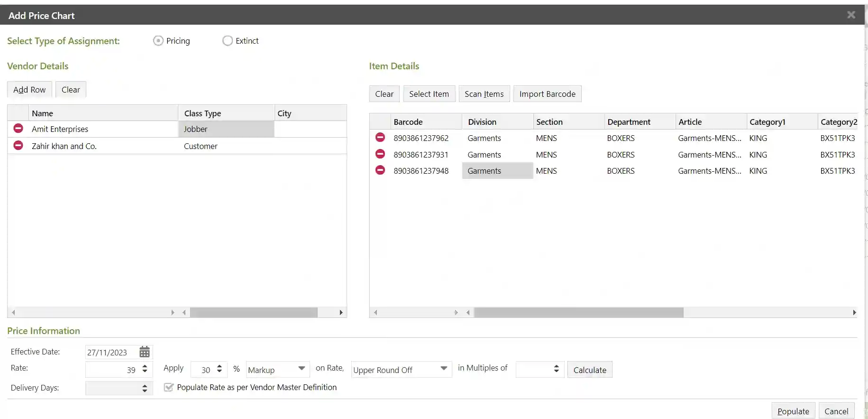Delete item row with barcode 8903861237931
This screenshot has height=419, width=868.
pyautogui.click(x=380, y=154)
